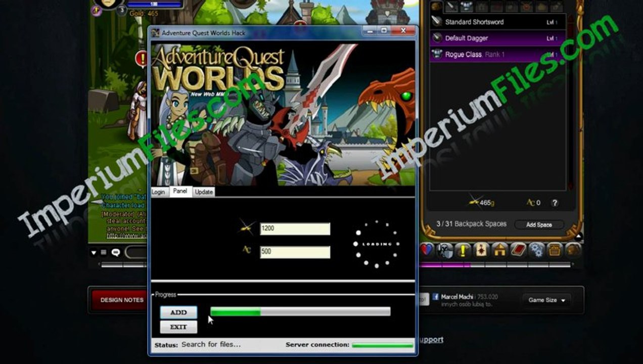Go to the house icon in game toolbar
This screenshot has width=643, height=364.
(x=499, y=250)
